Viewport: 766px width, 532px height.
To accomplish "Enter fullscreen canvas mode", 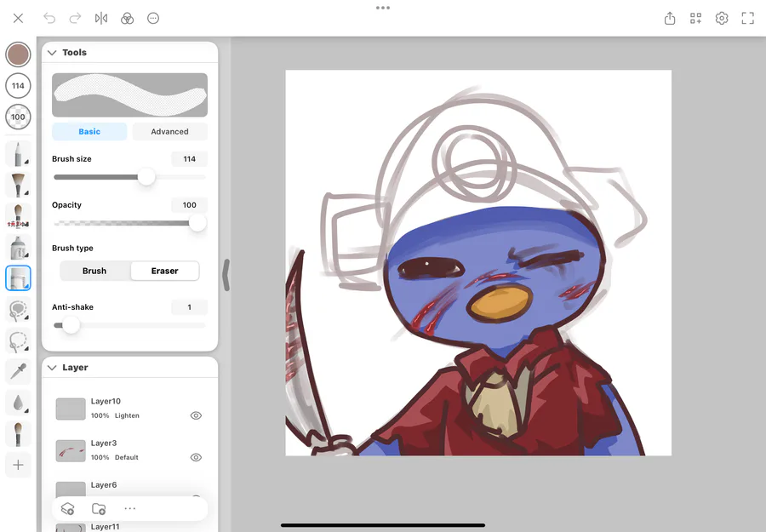I will click(x=747, y=19).
